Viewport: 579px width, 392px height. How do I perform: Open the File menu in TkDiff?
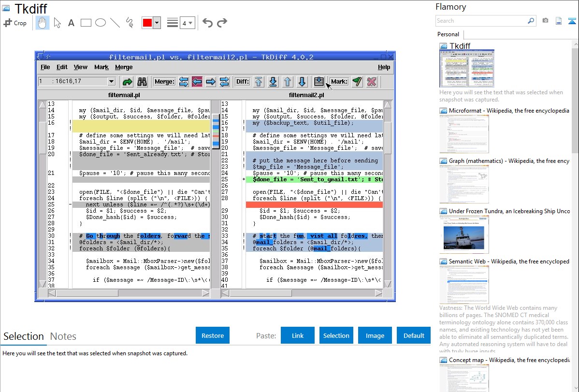point(45,67)
